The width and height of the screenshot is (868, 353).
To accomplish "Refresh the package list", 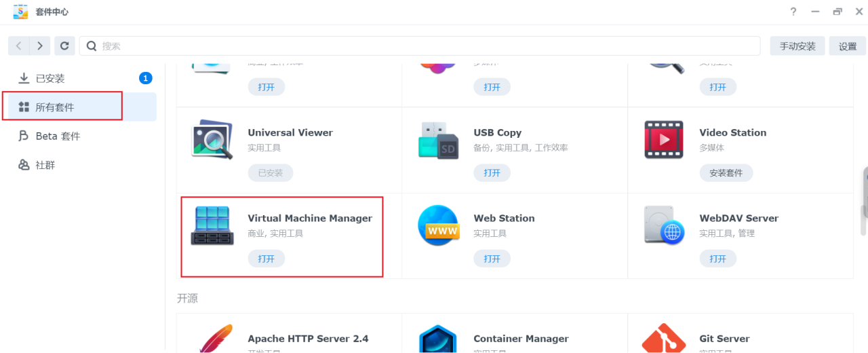I will [x=64, y=46].
